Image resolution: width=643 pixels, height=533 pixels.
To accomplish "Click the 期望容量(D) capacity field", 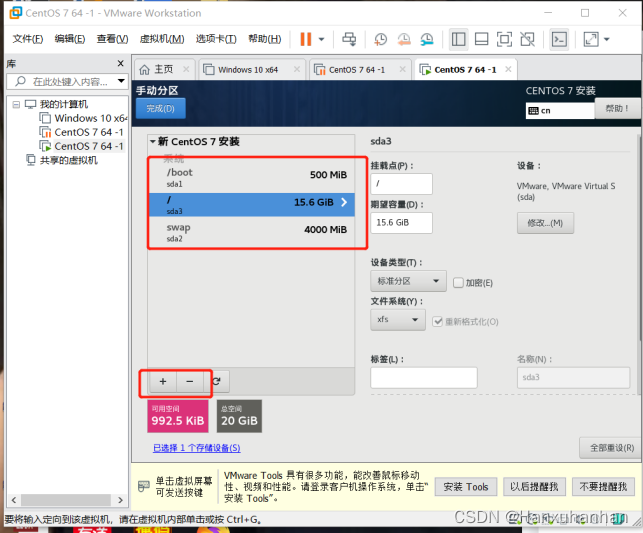I will point(401,223).
